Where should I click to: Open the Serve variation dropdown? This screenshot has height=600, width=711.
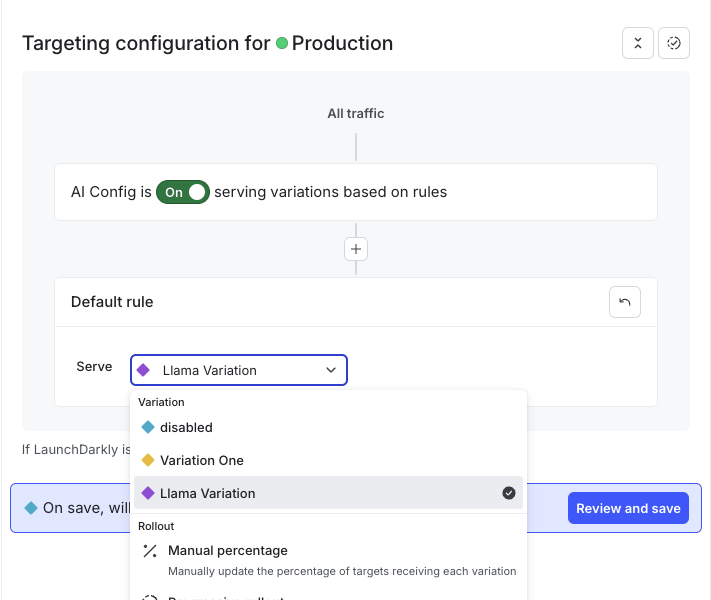coord(239,370)
